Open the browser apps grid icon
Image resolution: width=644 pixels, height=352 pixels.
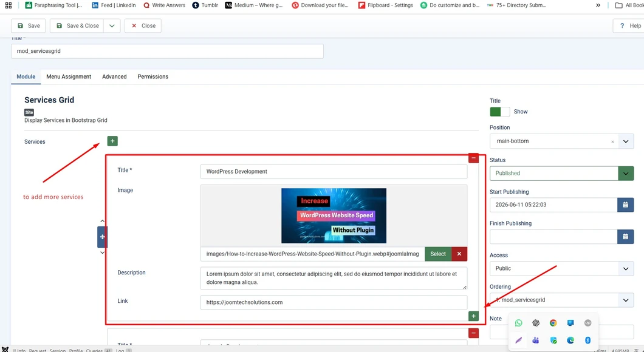[9, 5]
